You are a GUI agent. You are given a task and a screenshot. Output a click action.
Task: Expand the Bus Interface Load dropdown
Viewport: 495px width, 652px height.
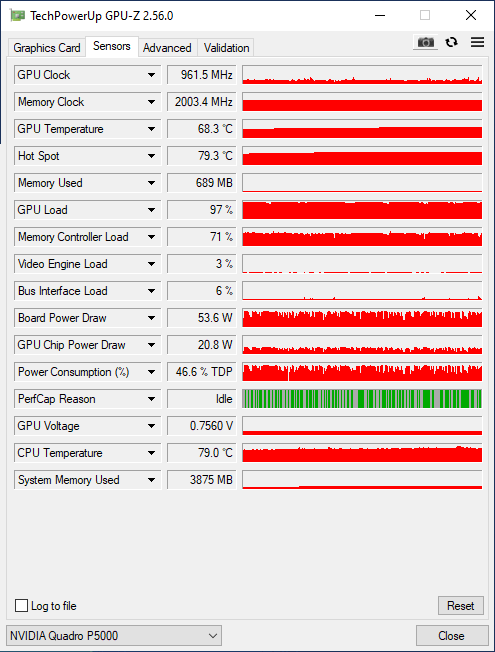click(151, 291)
